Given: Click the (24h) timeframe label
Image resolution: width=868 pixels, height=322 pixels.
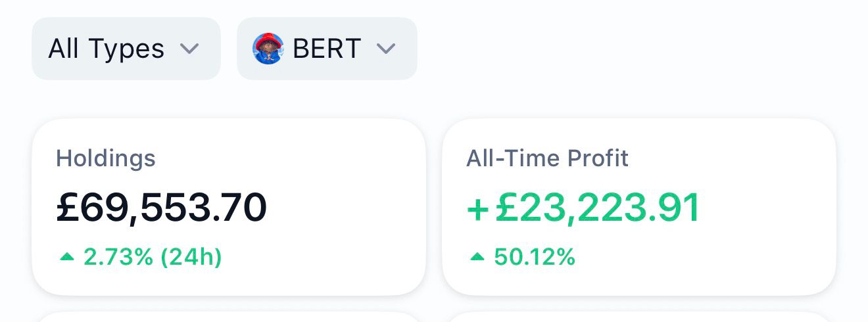Looking at the screenshot, I should [x=191, y=257].
